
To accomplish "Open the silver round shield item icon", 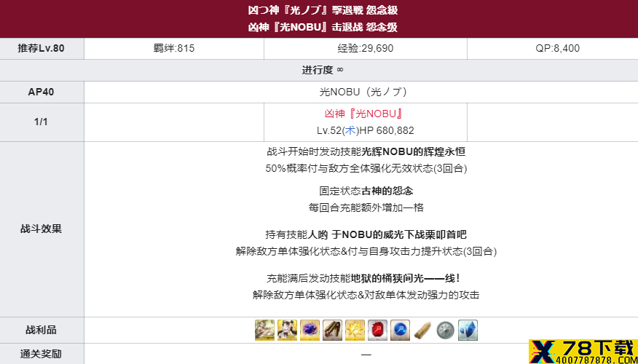I will (x=445, y=330).
